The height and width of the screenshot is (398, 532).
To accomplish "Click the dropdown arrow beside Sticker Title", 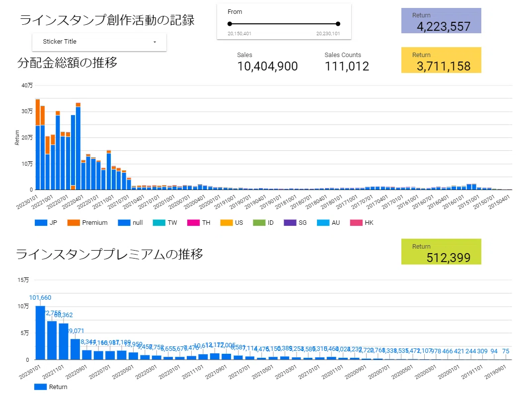I will 154,42.
